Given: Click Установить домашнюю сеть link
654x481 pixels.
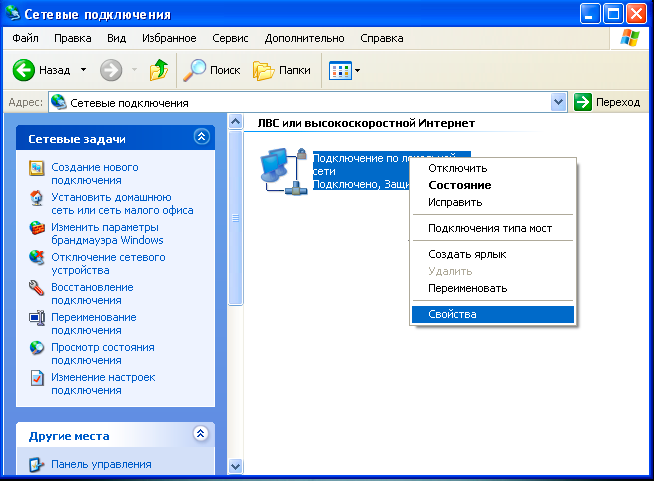Looking at the screenshot, I should tap(122, 204).
